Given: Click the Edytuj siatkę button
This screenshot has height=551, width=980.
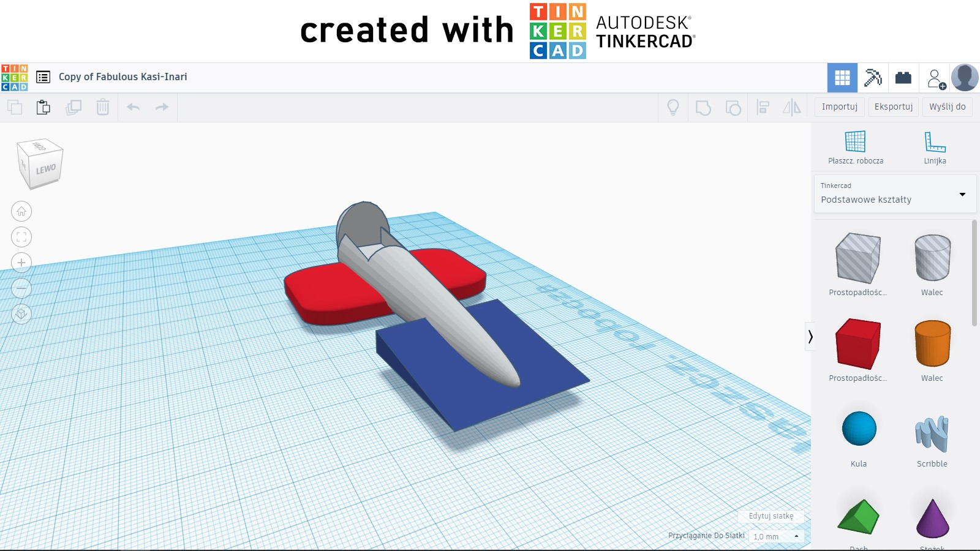Looking at the screenshot, I should click(x=771, y=516).
